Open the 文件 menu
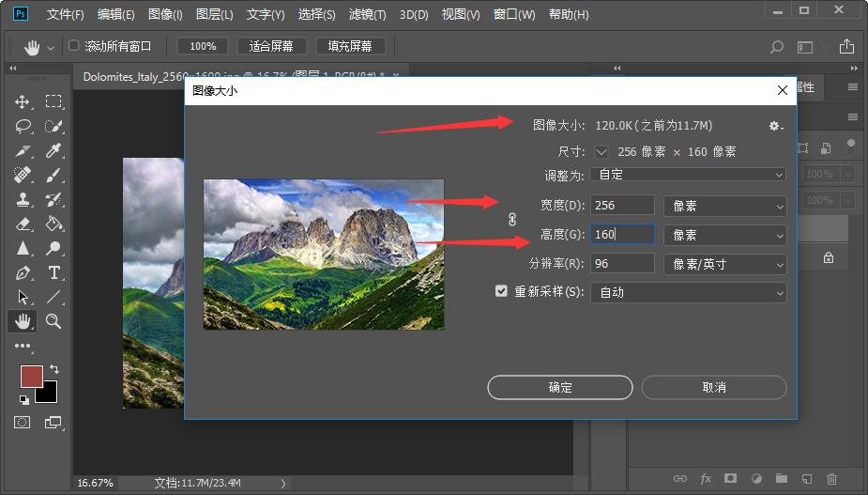The image size is (868, 495). coord(65,14)
